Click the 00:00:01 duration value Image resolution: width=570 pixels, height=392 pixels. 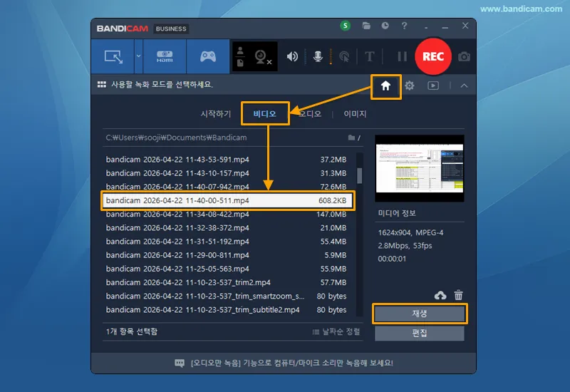[x=392, y=259]
